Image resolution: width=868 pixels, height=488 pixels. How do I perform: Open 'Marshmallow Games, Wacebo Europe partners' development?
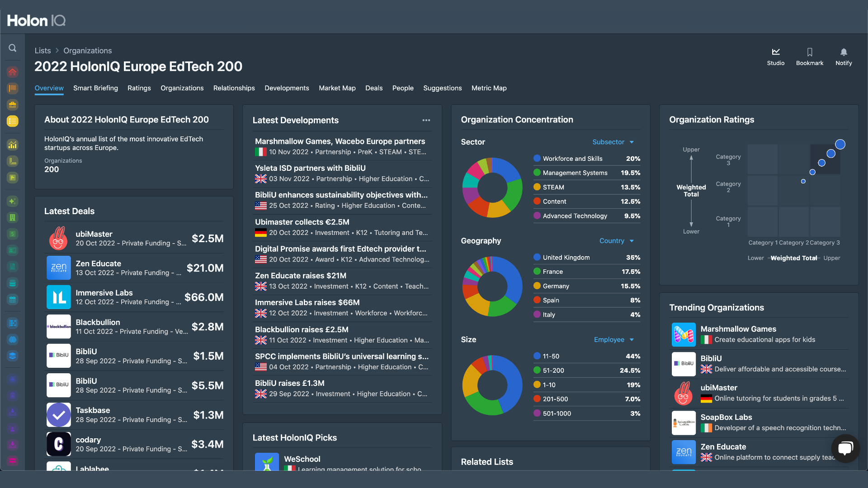342,146
